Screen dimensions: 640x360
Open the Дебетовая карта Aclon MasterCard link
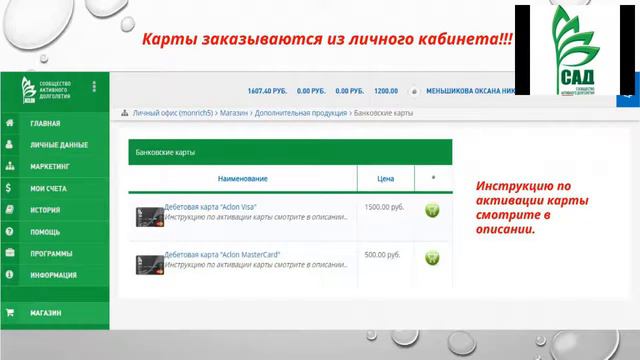click(222, 254)
